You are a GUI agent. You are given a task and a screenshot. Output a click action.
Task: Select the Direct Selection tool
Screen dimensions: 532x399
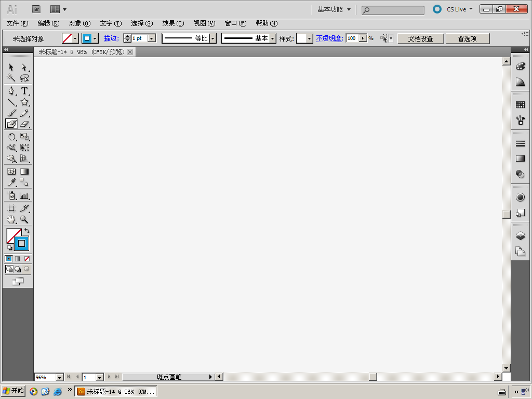[24, 67]
